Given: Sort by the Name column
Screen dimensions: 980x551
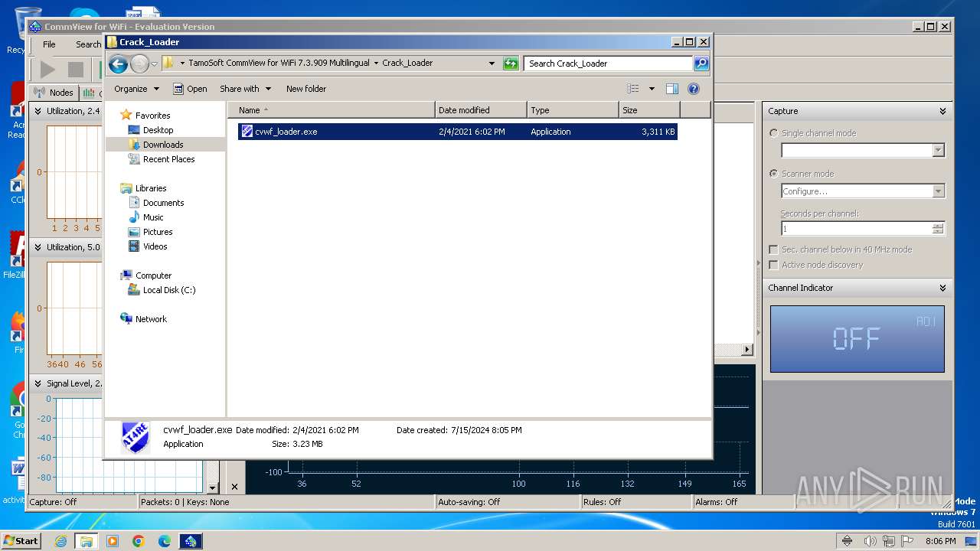Looking at the screenshot, I should 331,110.
